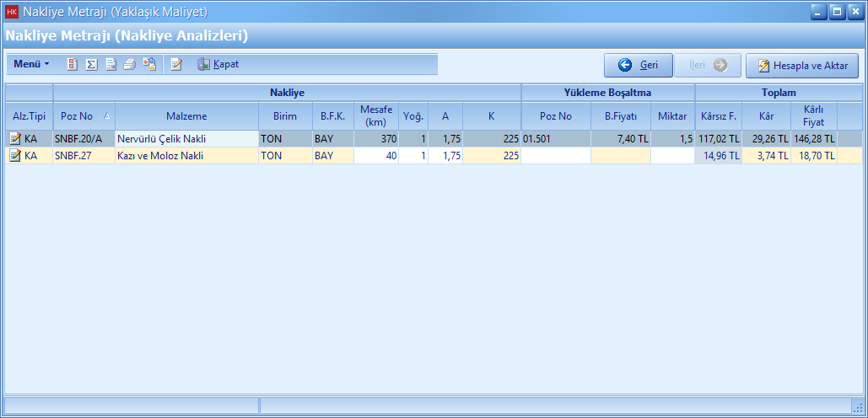
Task: Select the Nervürlü Çelik Nakli cell
Action: 186,138
